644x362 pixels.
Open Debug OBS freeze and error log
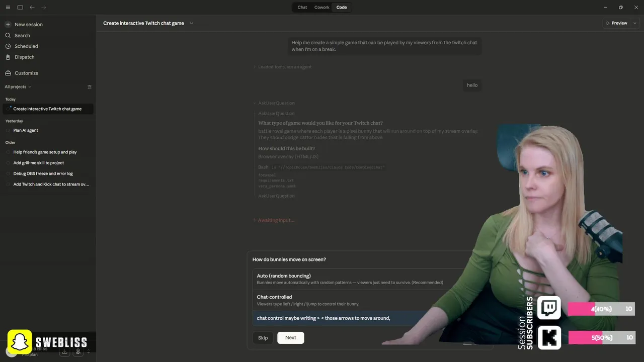click(x=48, y=173)
